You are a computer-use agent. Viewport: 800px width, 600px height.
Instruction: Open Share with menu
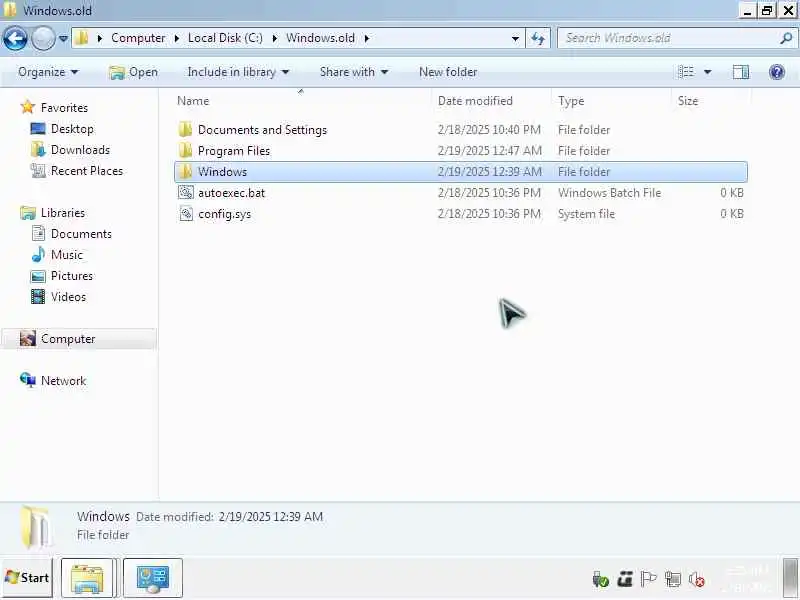(354, 72)
